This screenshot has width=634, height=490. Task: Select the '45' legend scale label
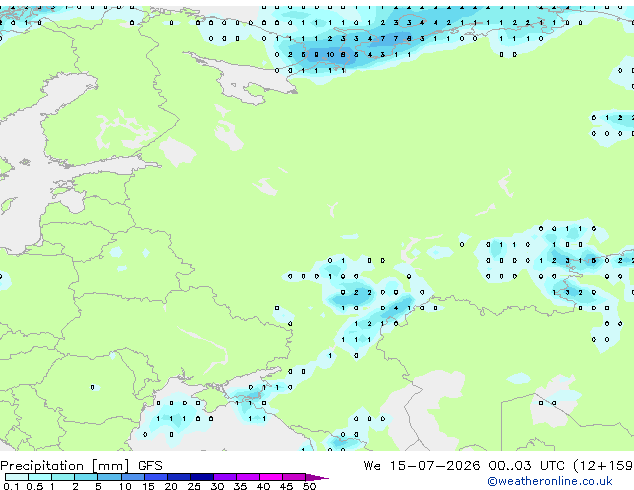click(286, 486)
